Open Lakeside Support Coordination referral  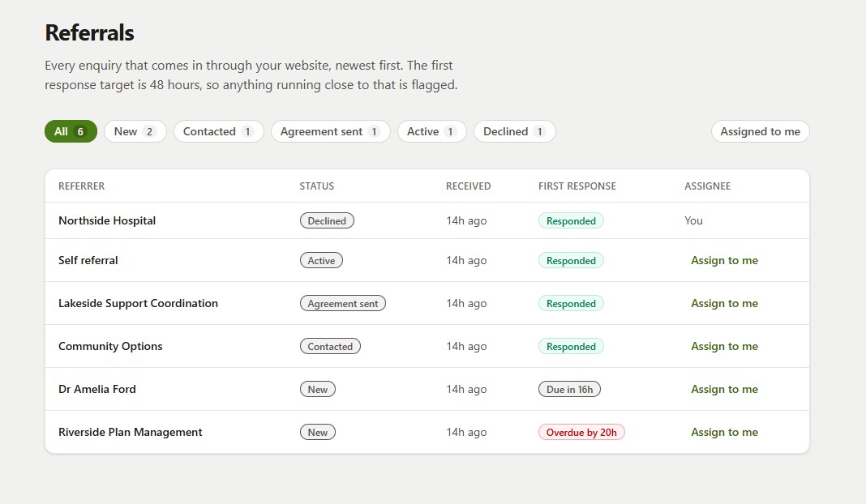pos(138,304)
